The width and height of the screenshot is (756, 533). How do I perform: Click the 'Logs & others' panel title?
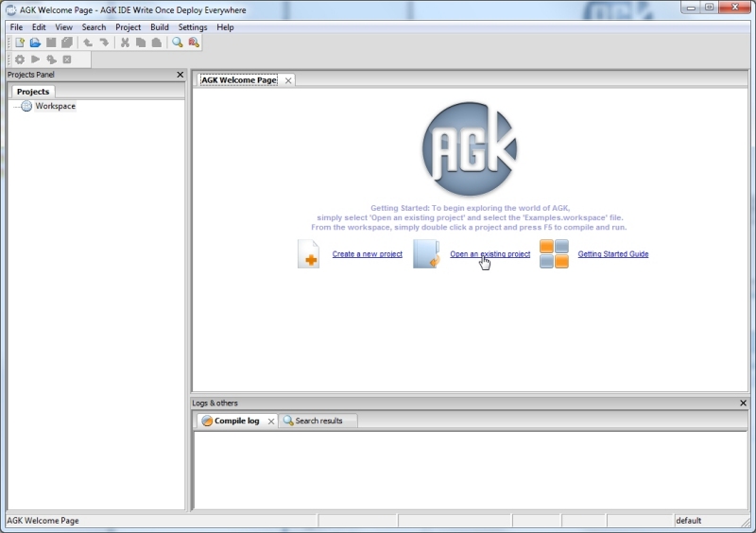215,403
